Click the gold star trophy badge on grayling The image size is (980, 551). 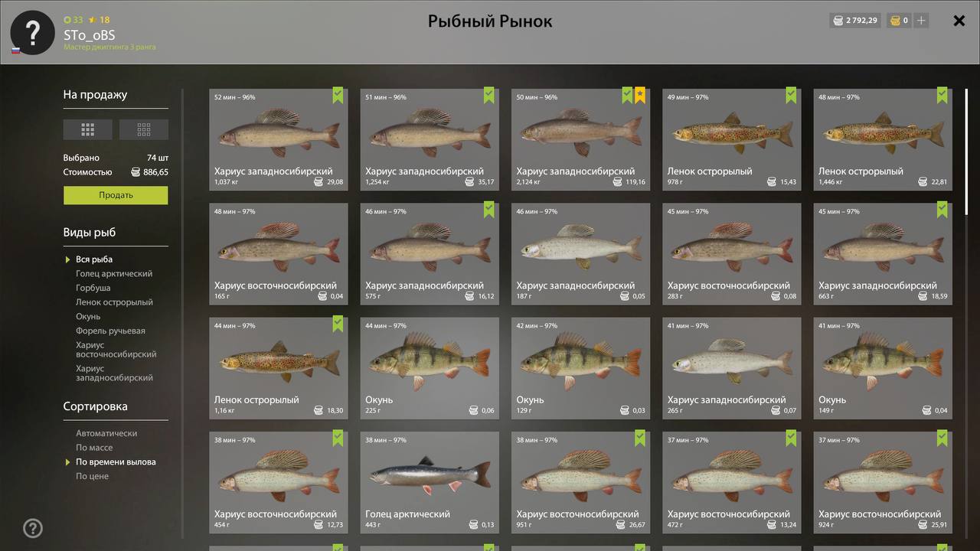640,96
